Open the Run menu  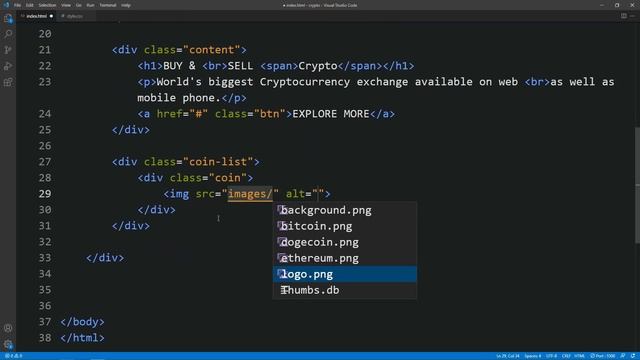pos(90,5)
